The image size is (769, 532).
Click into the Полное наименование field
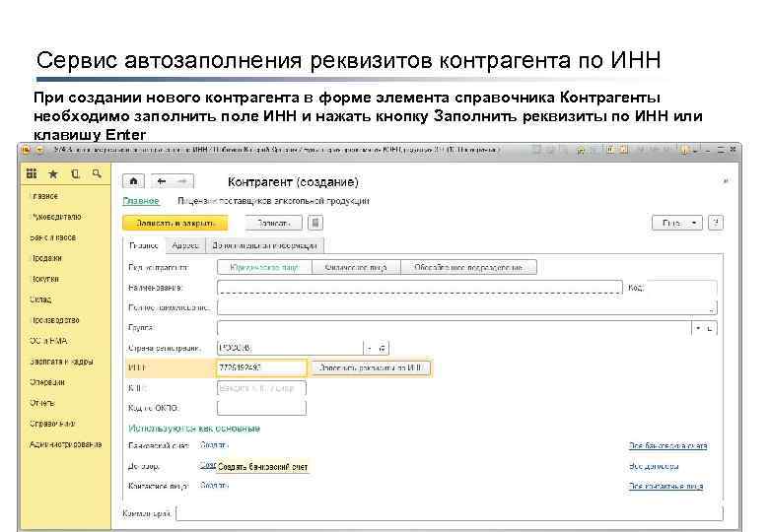click(x=467, y=307)
